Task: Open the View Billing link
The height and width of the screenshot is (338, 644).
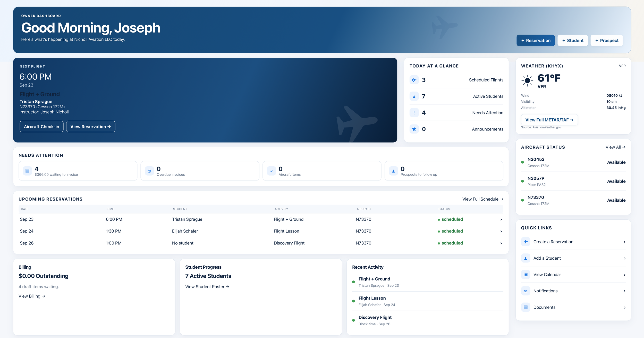Action: coord(32,296)
